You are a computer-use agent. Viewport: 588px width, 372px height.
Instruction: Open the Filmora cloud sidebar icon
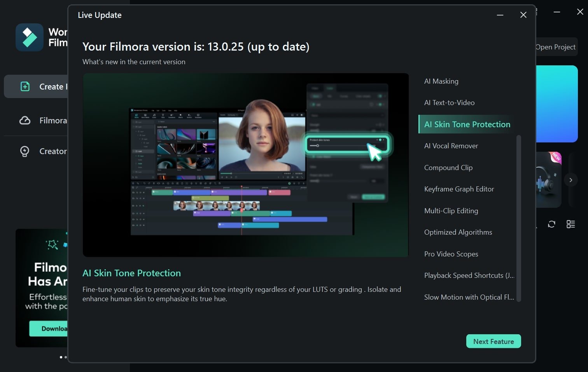tap(25, 121)
